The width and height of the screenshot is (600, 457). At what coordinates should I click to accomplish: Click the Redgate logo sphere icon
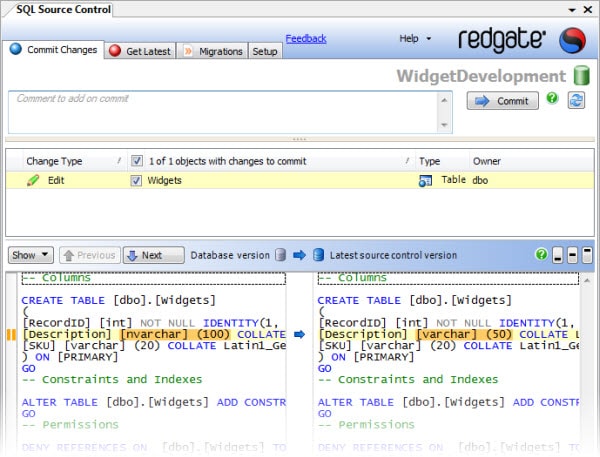[573, 39]
